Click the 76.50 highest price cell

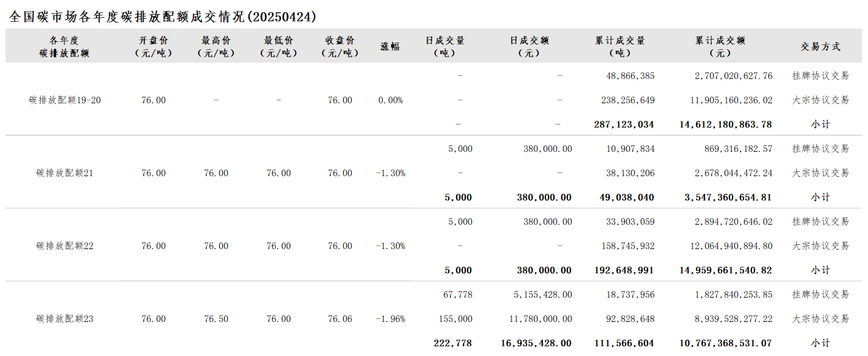click(x=216, y=319)
